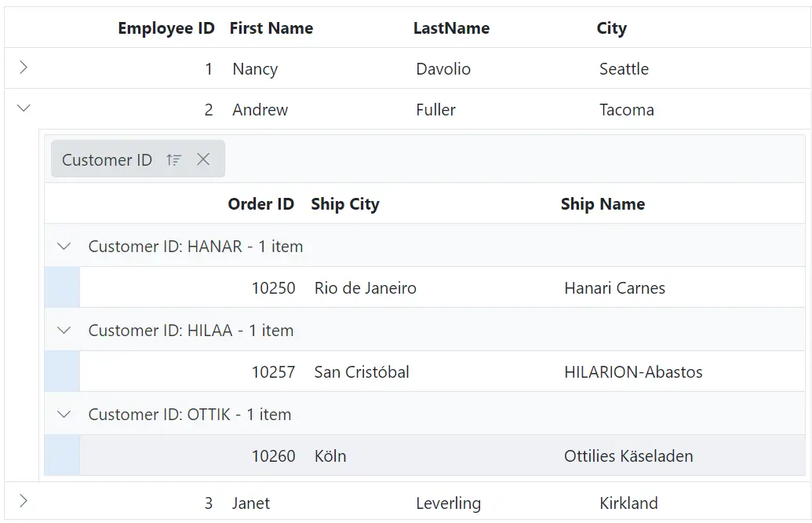Select the Seattle cell in Nancy's row

tap(624, 68)
